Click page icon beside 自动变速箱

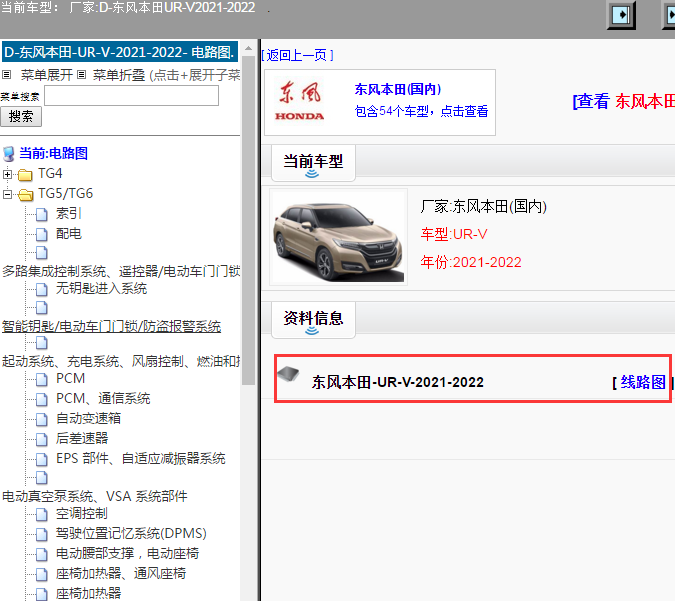click(42, 419)
